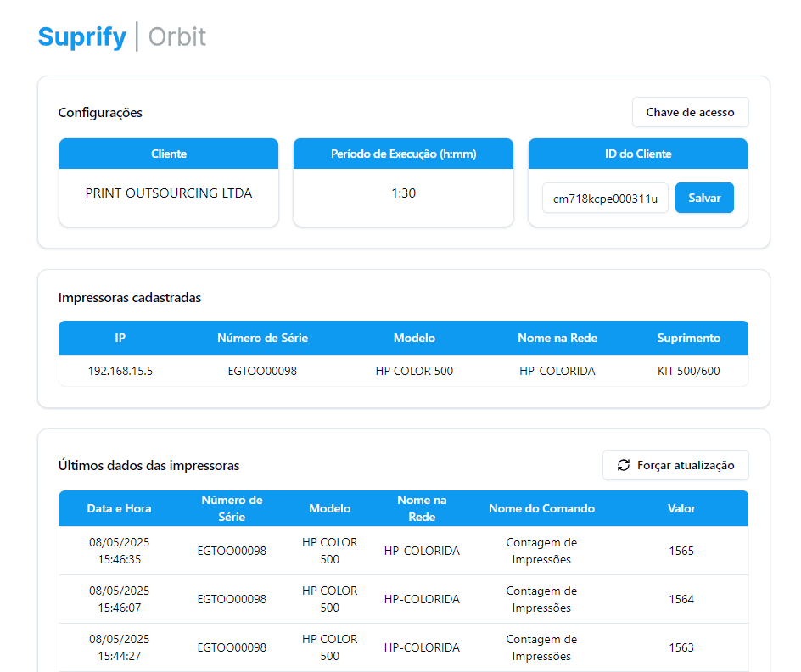This screenshot has height=672, width=801.
Task: Click the KIT 500/600 supply cell
Action: [689, 371]
